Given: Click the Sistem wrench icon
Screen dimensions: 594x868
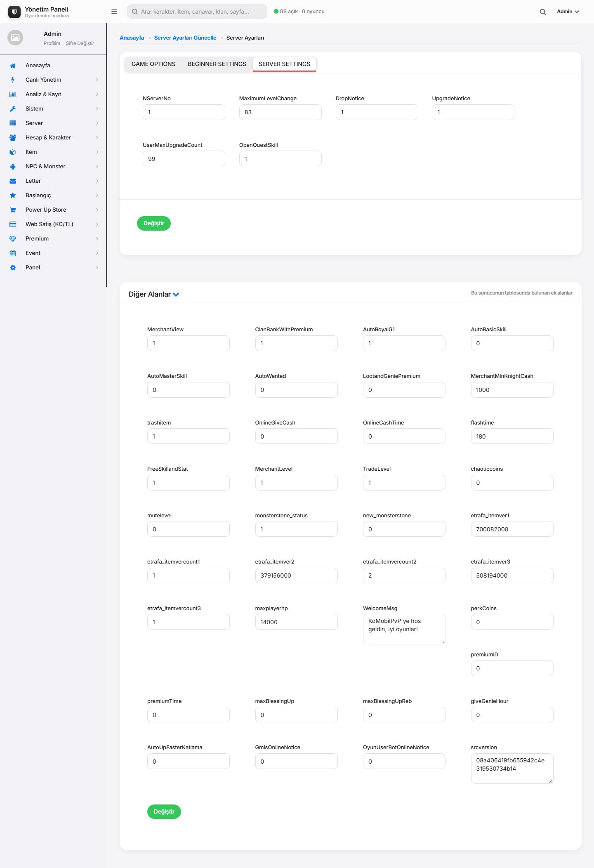Looking at the screenshot, I should click(x=13, y=109).
